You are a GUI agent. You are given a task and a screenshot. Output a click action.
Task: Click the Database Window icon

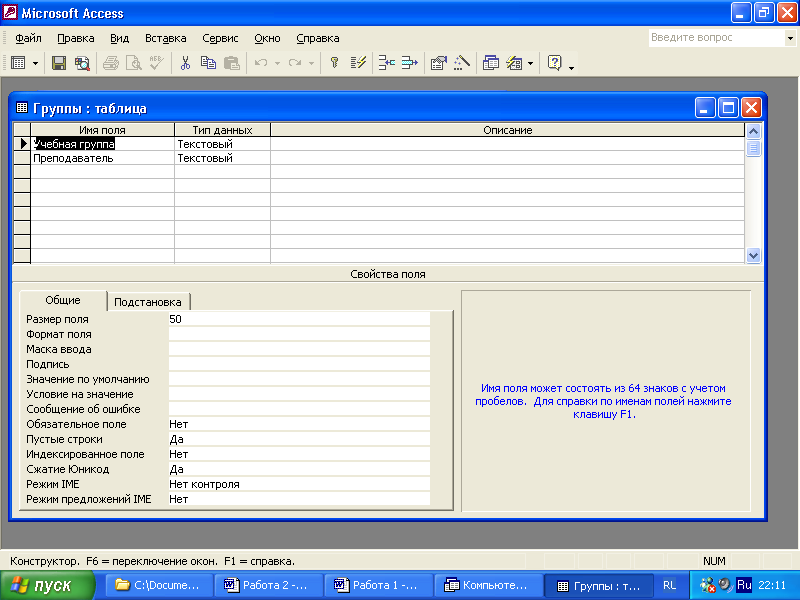(491, 63)
